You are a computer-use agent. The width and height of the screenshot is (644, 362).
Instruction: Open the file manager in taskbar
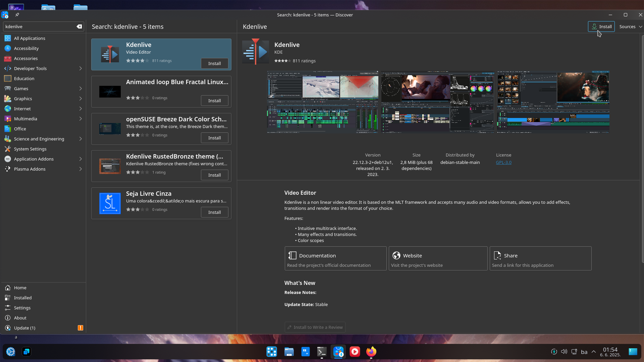289,352
